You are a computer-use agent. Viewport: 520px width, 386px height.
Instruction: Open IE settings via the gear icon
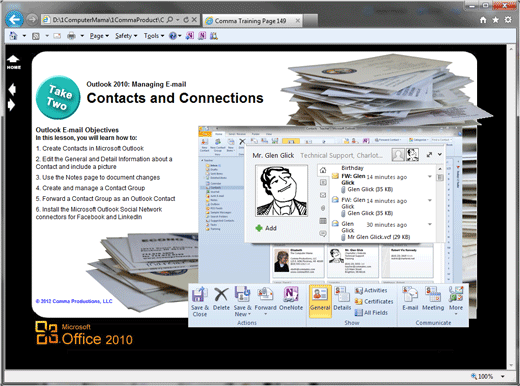[508, 20]
